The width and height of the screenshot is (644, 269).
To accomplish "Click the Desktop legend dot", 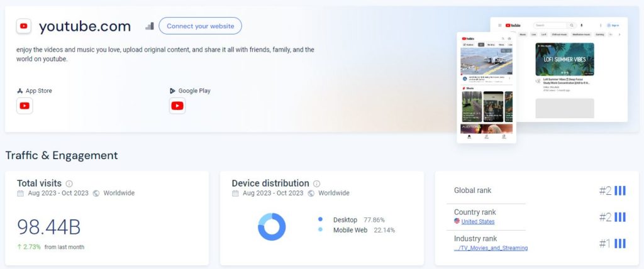I will point(320,219).
